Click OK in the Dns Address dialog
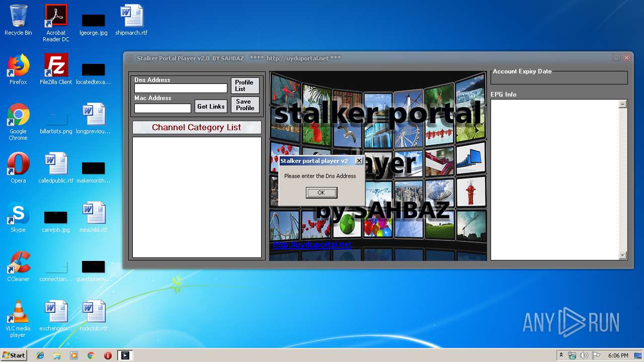This screenshot has width=644, height=362. pyautogui.click(x=321, y=193)
